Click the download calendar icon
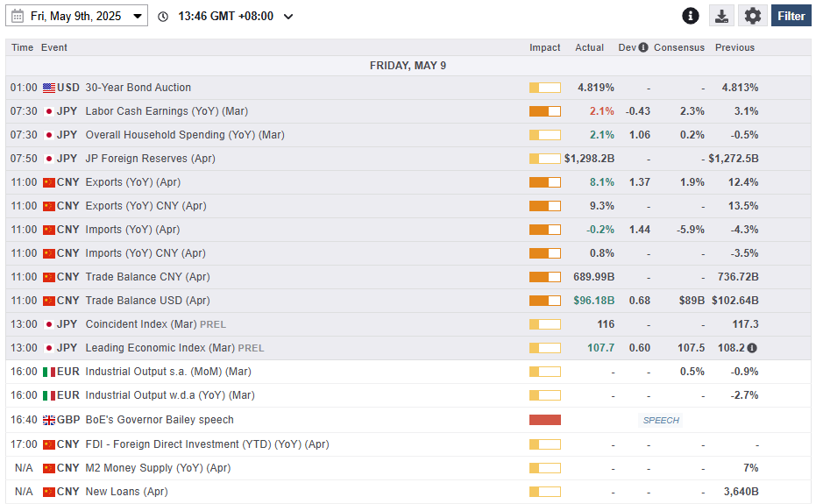The width and height of the screenshot is (816, 504). pos(720,16)
